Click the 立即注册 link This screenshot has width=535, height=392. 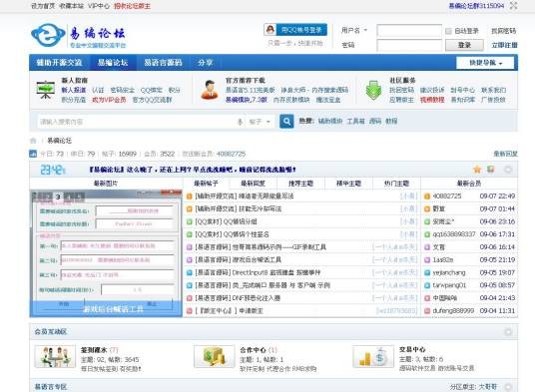coord(504,45)
